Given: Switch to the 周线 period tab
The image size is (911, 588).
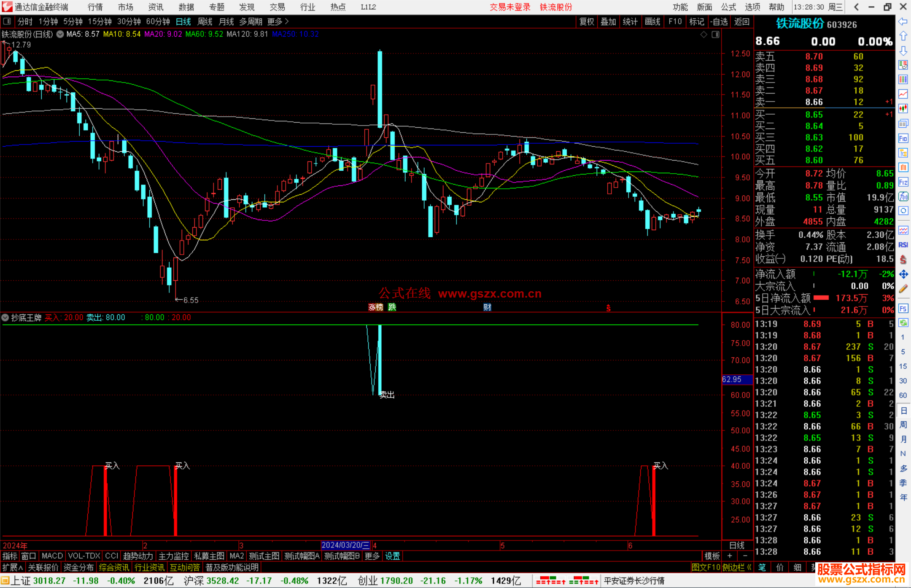Looking at the screenshot, I should click(205, 21).
